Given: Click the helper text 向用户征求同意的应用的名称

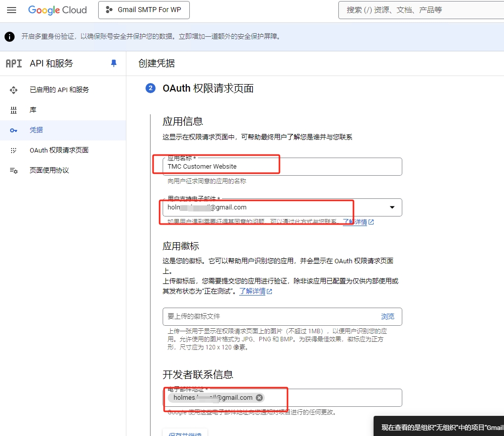Looking at the screenshot, I should [x=207, y=181].
